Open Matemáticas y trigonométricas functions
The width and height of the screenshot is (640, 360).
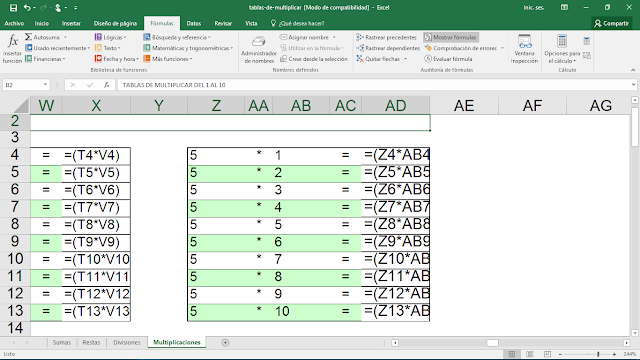[x=188, y=48]
